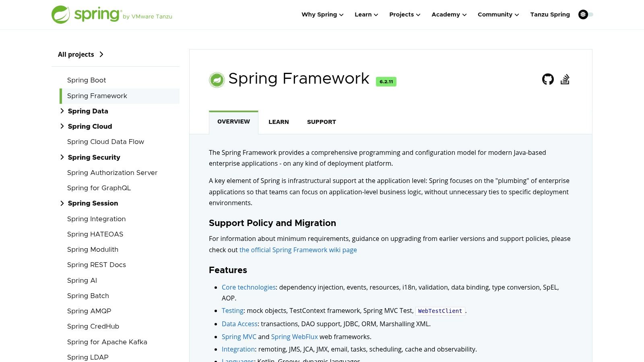Click the WebTestClient code label
Image resolution: width=644 pixels, height=362 pixels.
point(440,311)
